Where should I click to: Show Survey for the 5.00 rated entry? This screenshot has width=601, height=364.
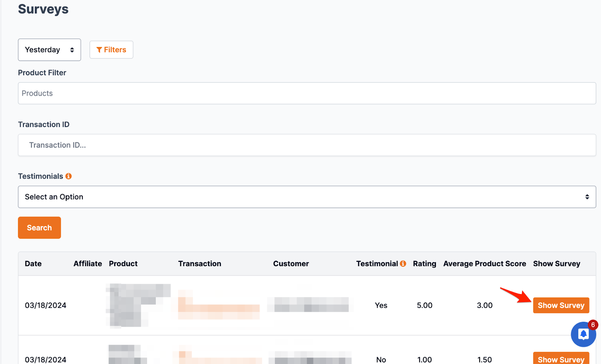[561, 305]
